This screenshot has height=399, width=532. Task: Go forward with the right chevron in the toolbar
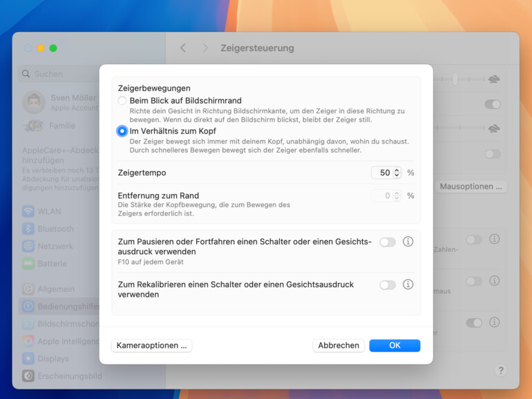click(205, 48)
